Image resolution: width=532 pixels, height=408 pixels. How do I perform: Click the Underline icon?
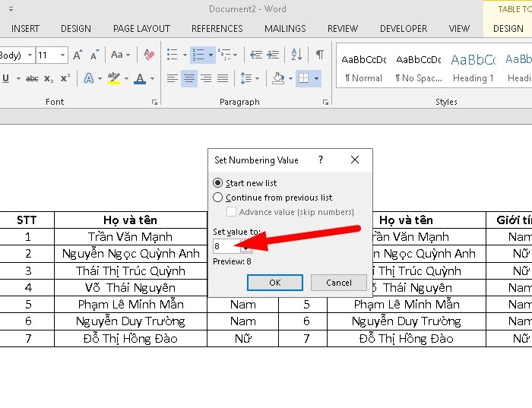(x=6, y=79)
